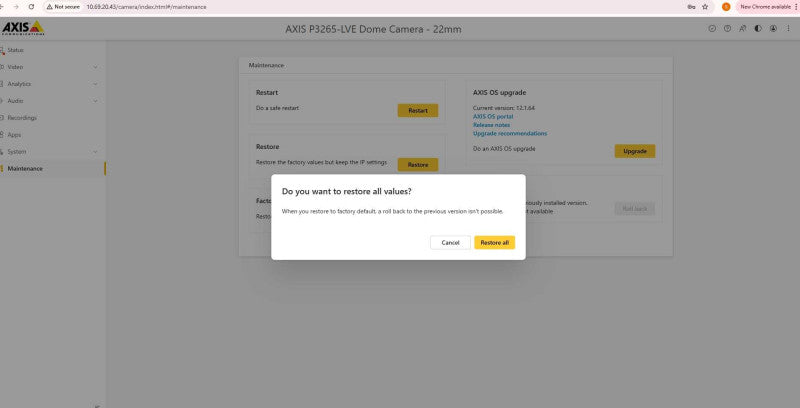Expand the Audio chevron in sidebar
Viewport: 800px width, 408px height.
(95, 101)
